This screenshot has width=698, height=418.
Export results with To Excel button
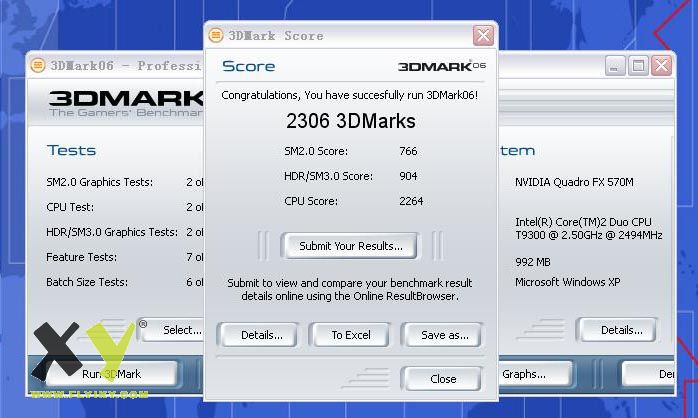350,335
